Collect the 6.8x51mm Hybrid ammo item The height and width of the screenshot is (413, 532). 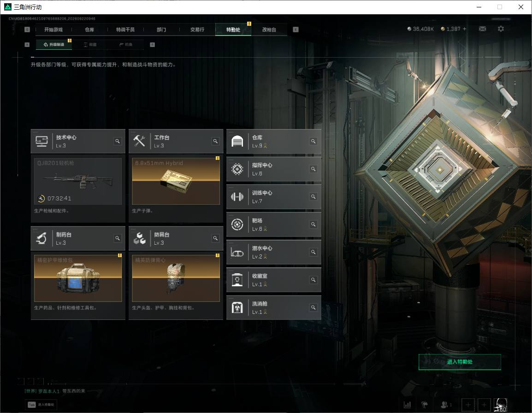[x=176, y=181]
